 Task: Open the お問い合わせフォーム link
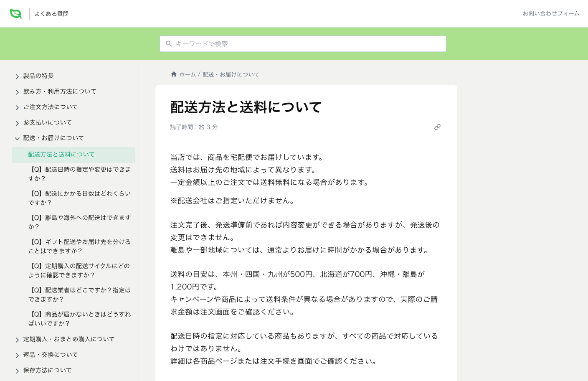click(x=551, y=13)
